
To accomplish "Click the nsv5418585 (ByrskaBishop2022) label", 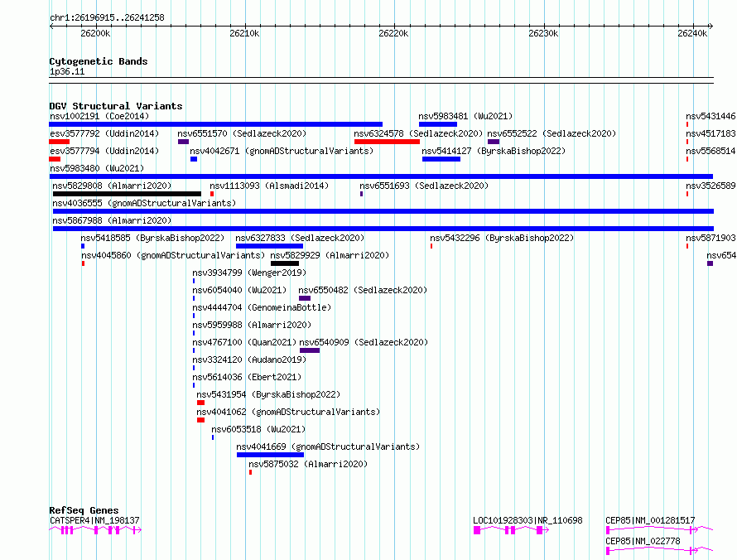I will click(x=152, y=238).
